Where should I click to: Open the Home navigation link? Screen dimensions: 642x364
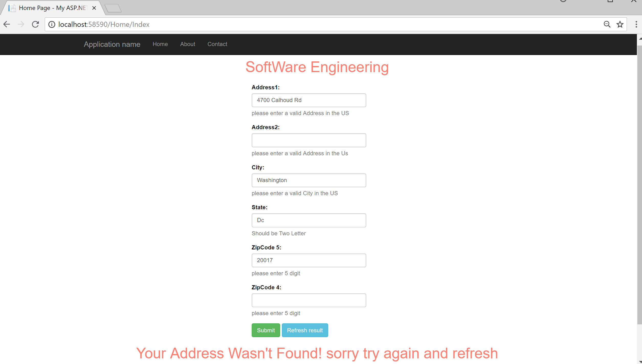pyautogui.click(x=160, y=44)
